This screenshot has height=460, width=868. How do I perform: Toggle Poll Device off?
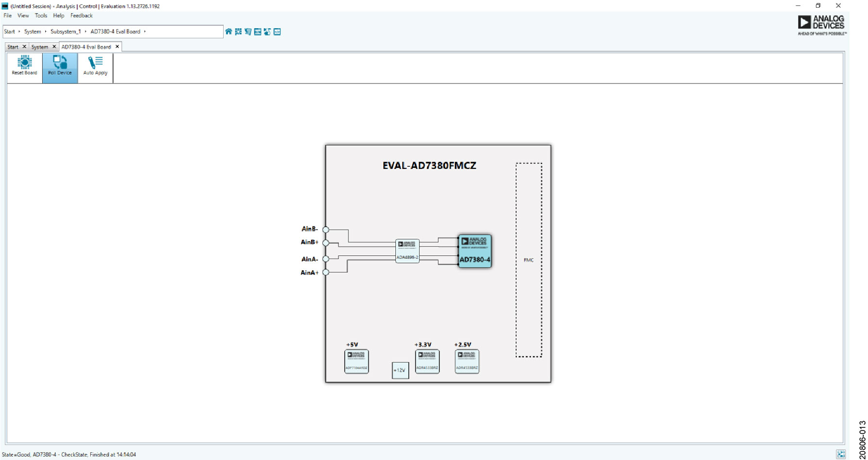point(59,66)
